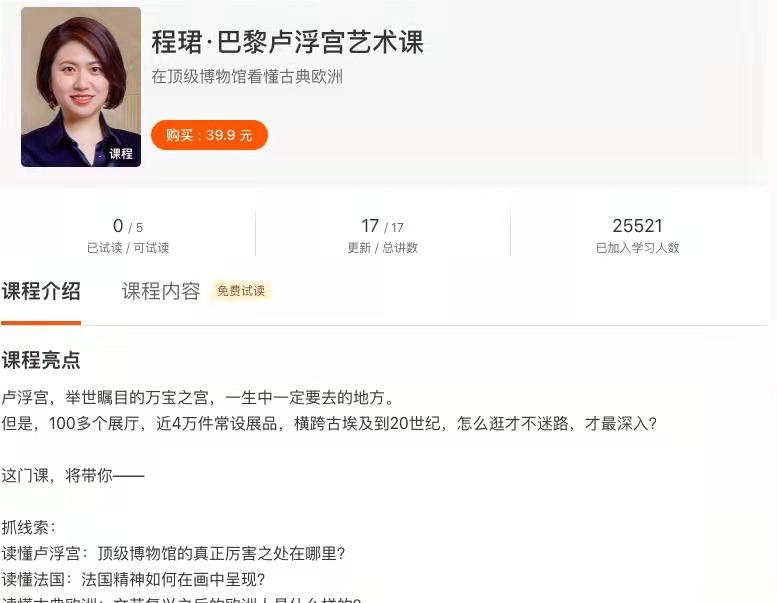The width and height of the screenshot is (777, 603).
Task: Click the 课程亮点 section heading
Action: click(x=41, y=360)
